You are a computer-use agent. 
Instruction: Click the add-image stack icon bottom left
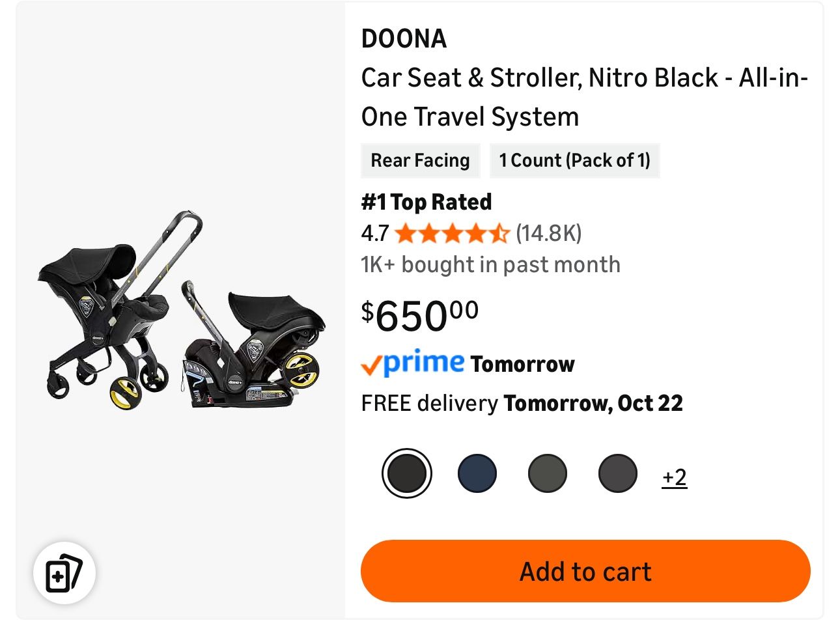[64, 572]
